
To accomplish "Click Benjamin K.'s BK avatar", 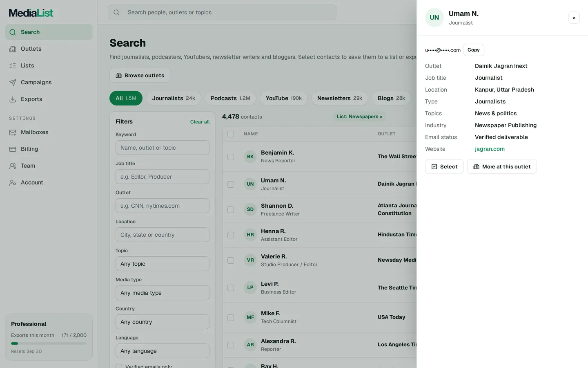I will click(x=250, y=157).
